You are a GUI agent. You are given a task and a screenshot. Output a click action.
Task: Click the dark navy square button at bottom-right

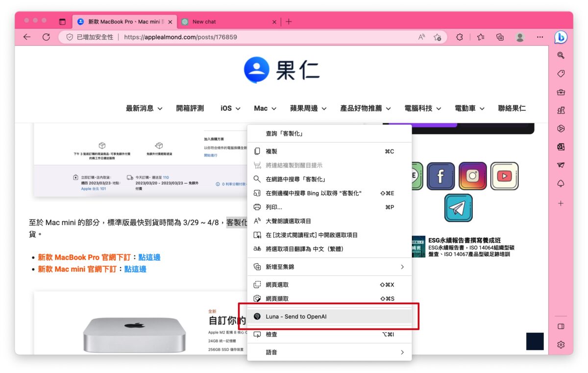click(x=535, y=341)
